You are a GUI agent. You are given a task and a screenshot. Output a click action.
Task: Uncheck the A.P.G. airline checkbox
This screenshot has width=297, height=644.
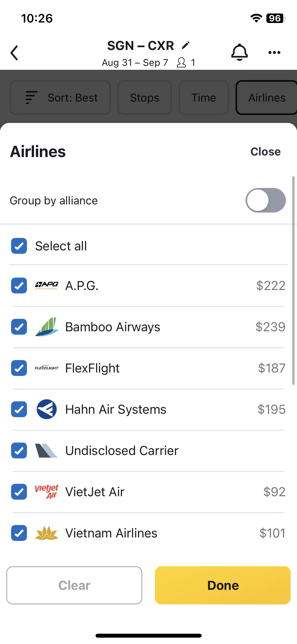click(19, 286)
